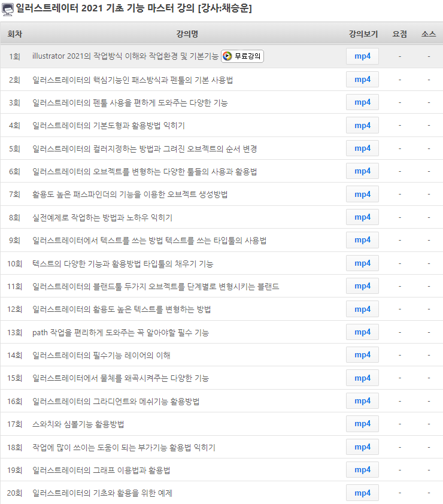Select title about 블랜드툴
This screenshot has height=504, width=443.
pyautogui.click(x=156, y=286)
